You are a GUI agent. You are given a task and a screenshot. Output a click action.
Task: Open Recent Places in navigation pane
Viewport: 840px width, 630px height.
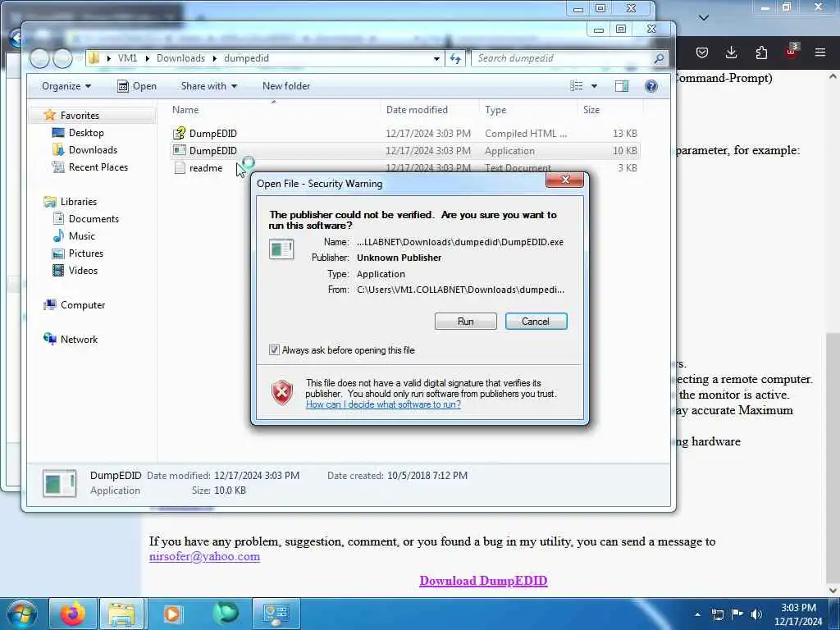coord(98,167)
